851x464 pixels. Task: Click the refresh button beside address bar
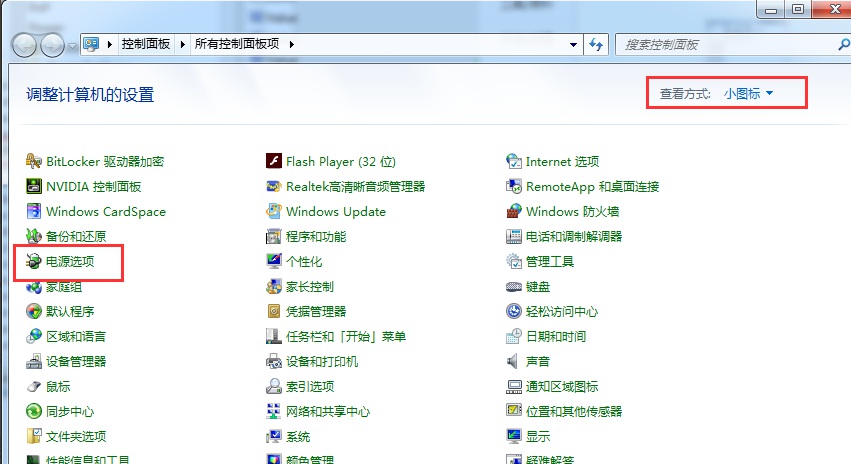pos(597,44)
